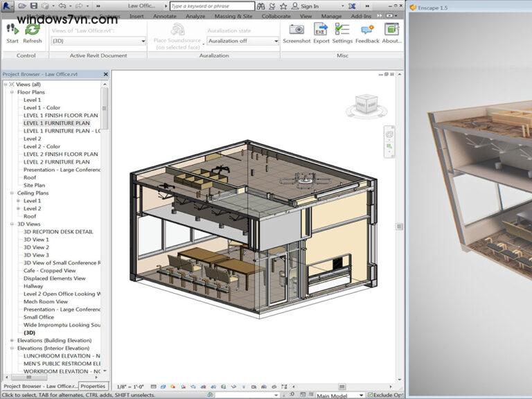Switch to the Properties panel tab
The width and height of the screenshot is (532, 399).
(93, 386)
